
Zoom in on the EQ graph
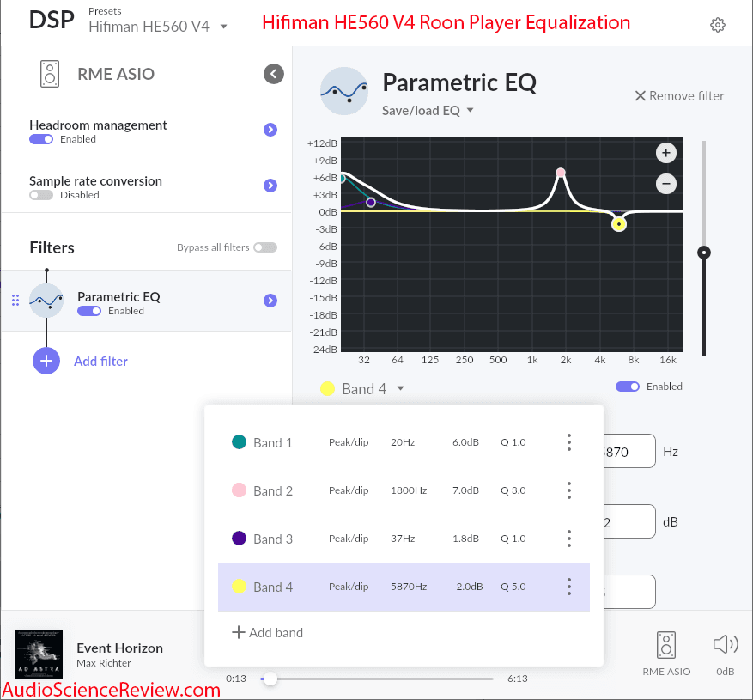pos(666,153)
